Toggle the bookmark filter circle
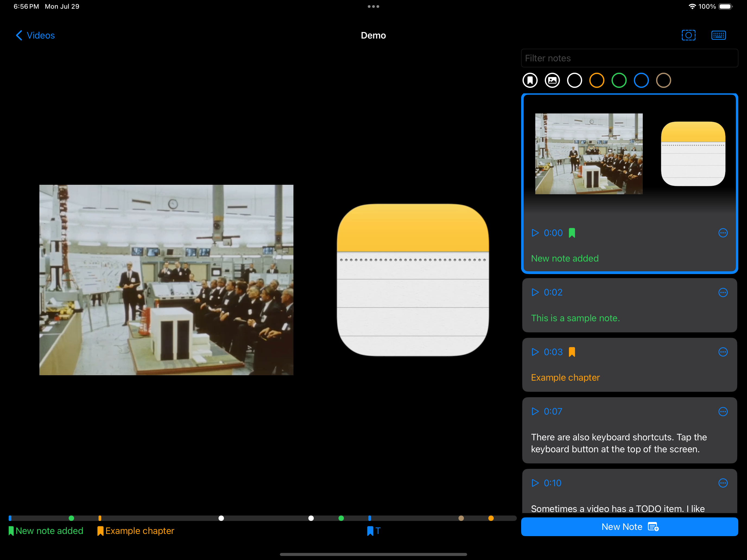 click(x=530, y=80)
